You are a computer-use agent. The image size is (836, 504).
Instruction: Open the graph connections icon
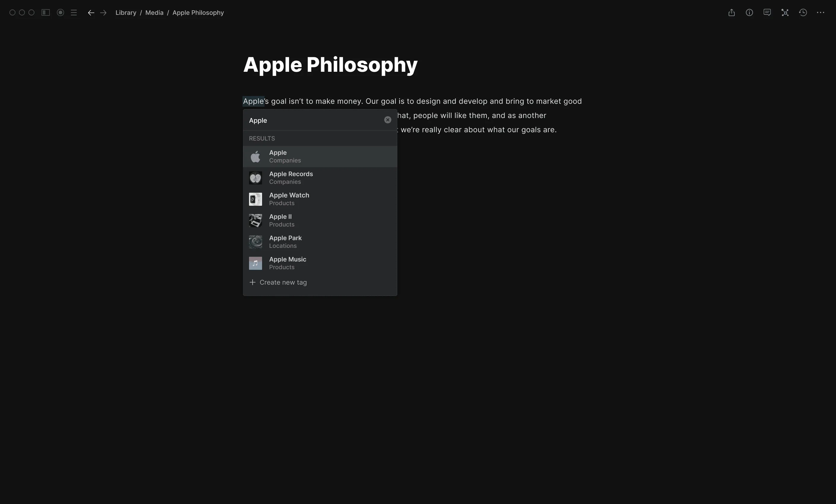(x=785, y=12)
